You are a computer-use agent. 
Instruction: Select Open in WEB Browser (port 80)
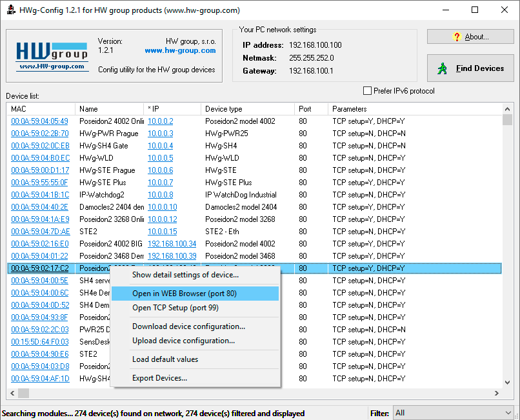(x=195, y=294)
